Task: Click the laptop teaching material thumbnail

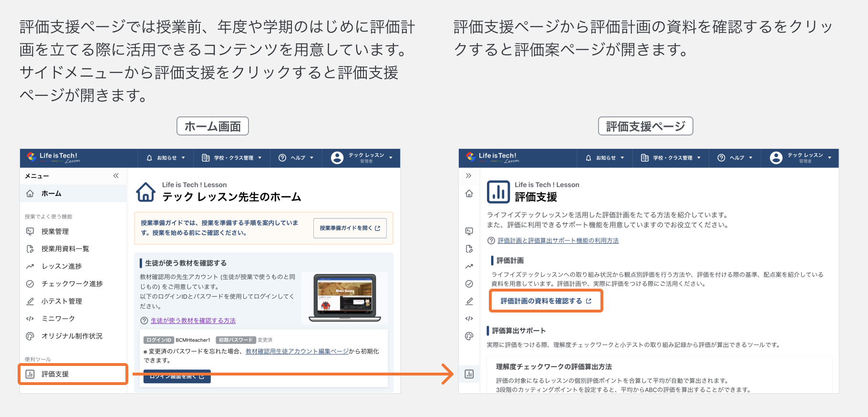Action: coord(345,298)
